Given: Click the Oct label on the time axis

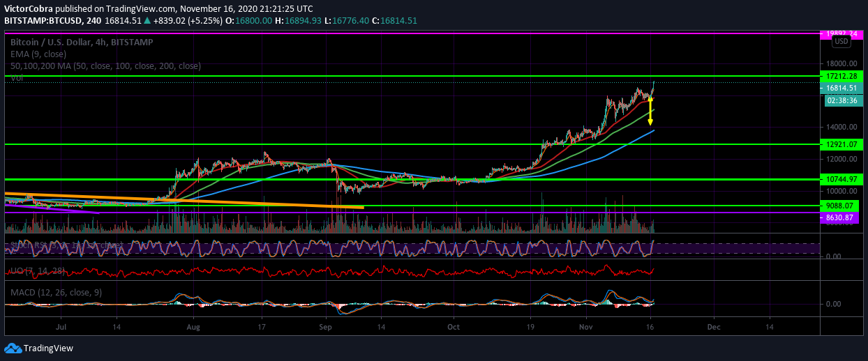Looking at the screenshot, I should [454, 326].
